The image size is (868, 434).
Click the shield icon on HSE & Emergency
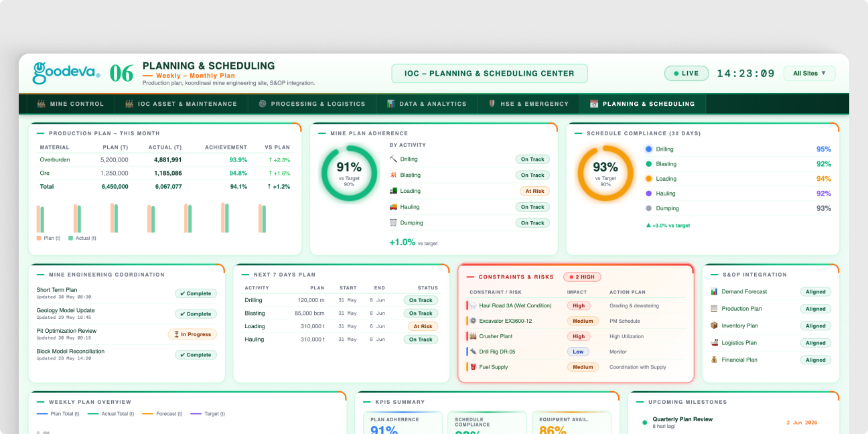click(x=492, y=104)
